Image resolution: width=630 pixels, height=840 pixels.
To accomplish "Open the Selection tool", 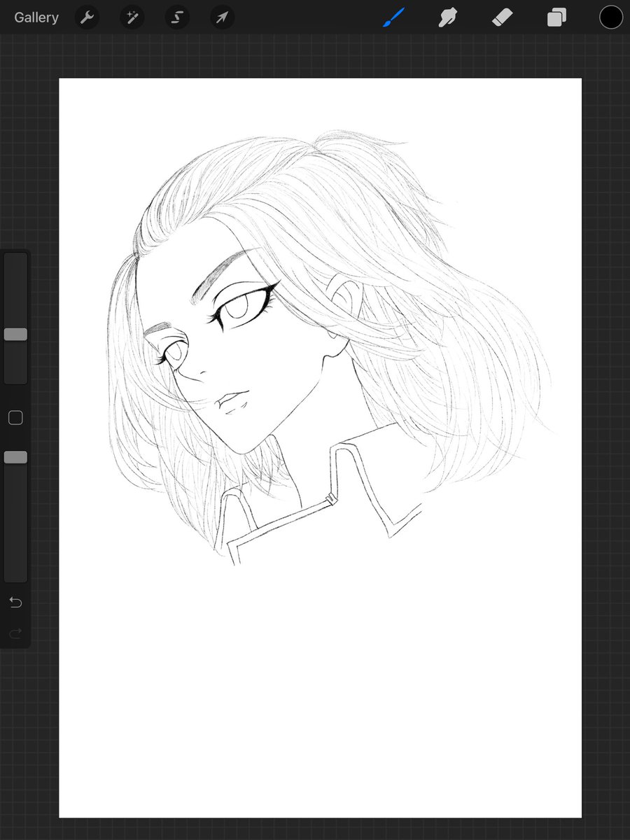I will [177, 17].
